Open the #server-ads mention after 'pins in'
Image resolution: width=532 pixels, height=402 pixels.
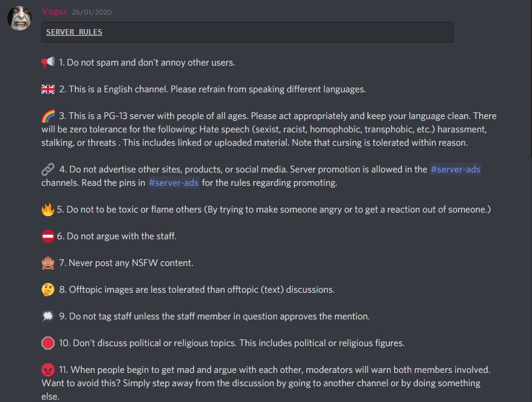tap(173, 183)
